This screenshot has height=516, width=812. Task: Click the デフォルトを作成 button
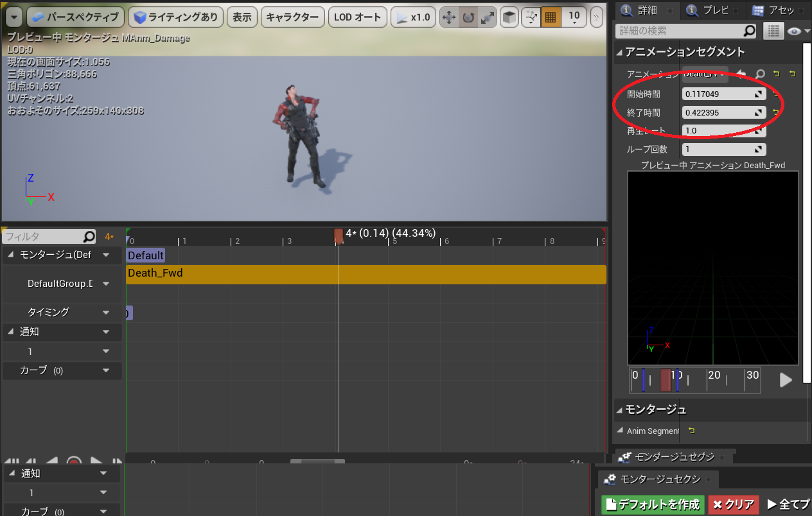point(653,504)
